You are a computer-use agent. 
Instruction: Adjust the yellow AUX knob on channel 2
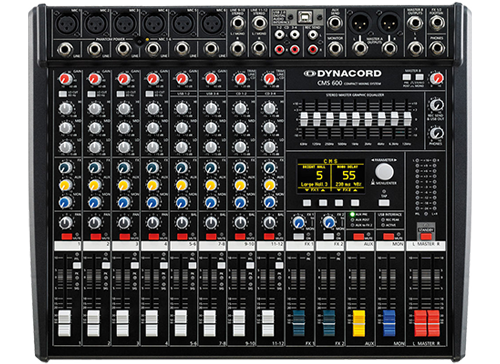pyautogui.click(x=95, y=185)
